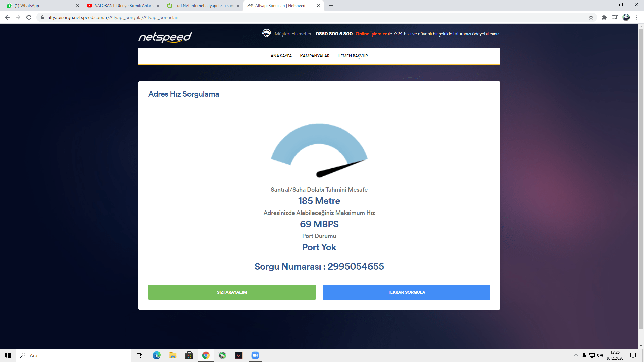Go back to previous page

pos(7,17)
